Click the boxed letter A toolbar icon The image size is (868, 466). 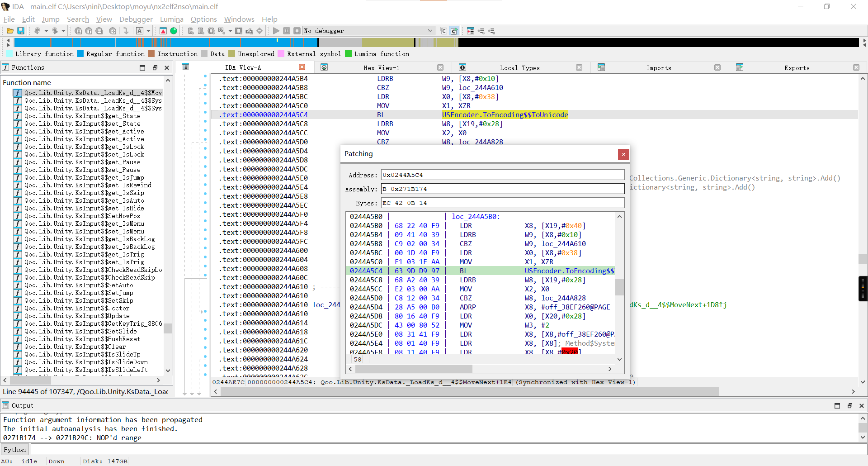(x=140, y=31)
